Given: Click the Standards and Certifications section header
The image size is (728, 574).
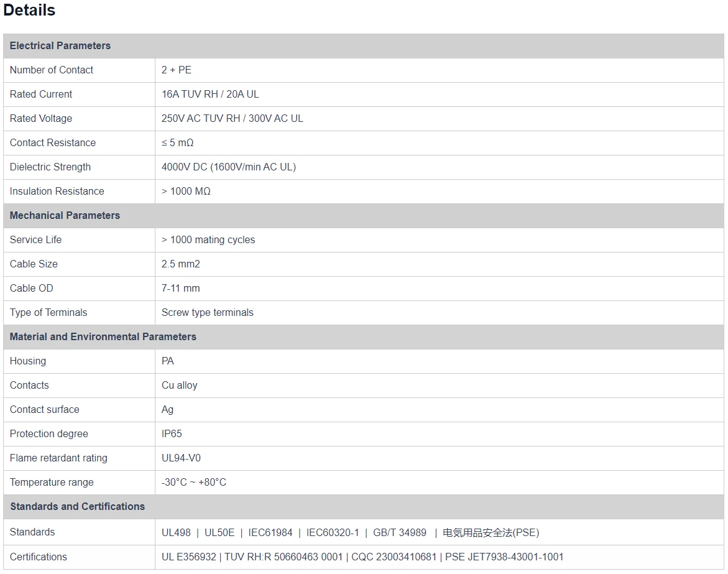Looking at the screenshot, I should (x=78, y=506).
